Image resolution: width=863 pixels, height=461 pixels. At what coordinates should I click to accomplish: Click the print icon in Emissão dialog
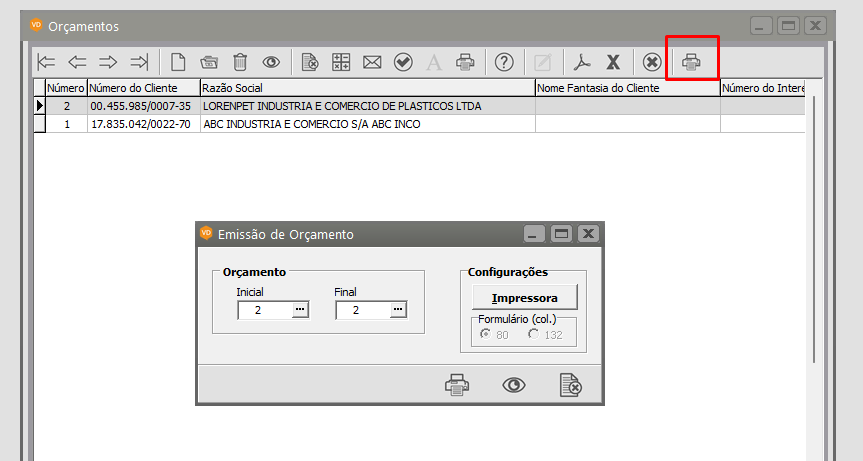coord(457,384)
